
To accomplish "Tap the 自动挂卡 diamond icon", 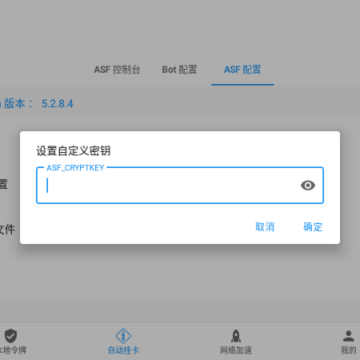I will coord(123,336).
